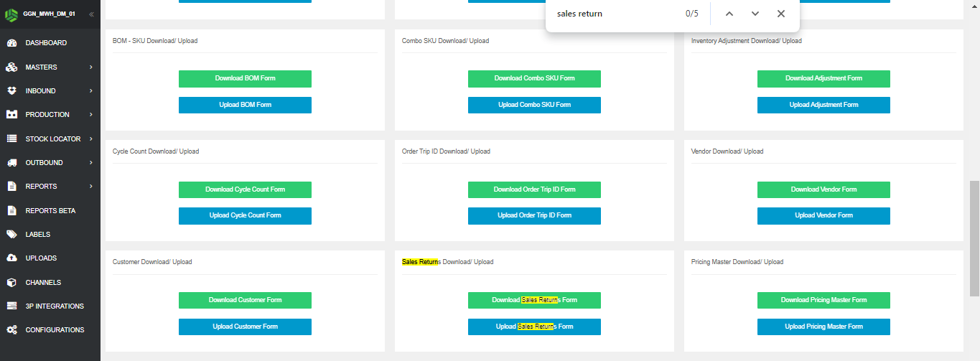The width and height of the screenshot is (980, 361).
Task: Click Upload Pricing Master Form button
Action: coord(823,327)
